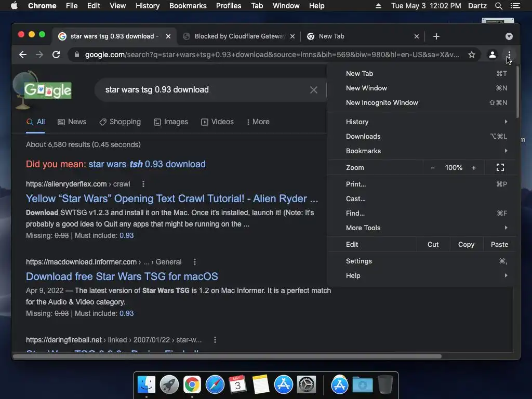Choose Find... from the menu
This screenshot has width=532, height=399.
(x=422, y=214)
